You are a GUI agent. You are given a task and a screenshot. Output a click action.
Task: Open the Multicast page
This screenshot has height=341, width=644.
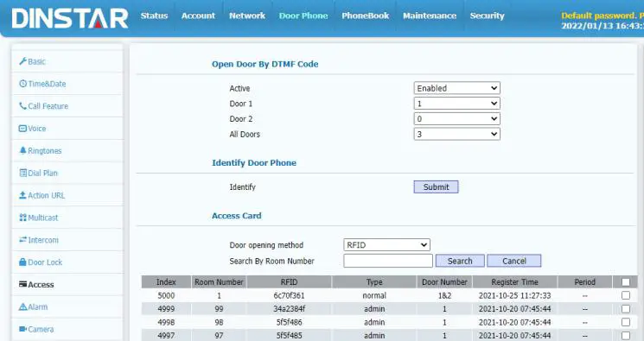(42, 218)
